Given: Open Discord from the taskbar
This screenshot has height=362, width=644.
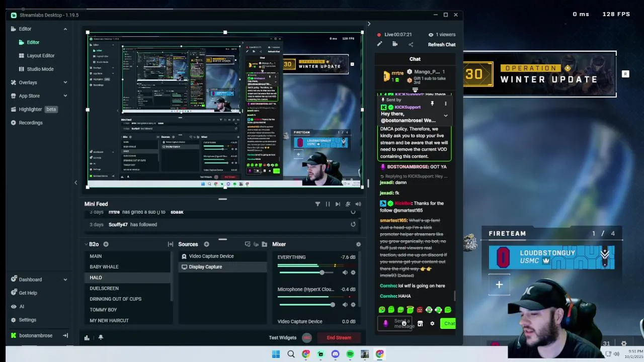Looking at the screenshot, I should tap(336, 354).
